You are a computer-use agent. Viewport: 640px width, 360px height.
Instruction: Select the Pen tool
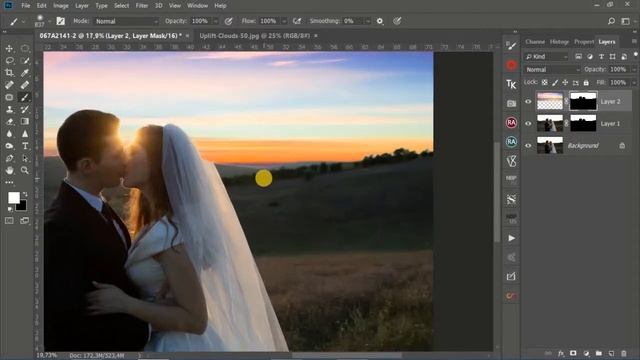[9, 158]
